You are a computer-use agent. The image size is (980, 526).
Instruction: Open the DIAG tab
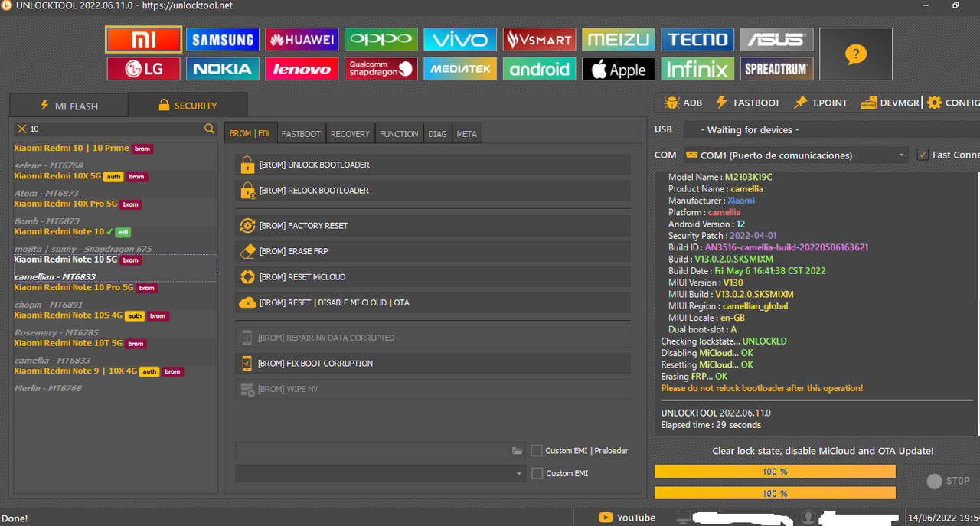pos(437,133)
